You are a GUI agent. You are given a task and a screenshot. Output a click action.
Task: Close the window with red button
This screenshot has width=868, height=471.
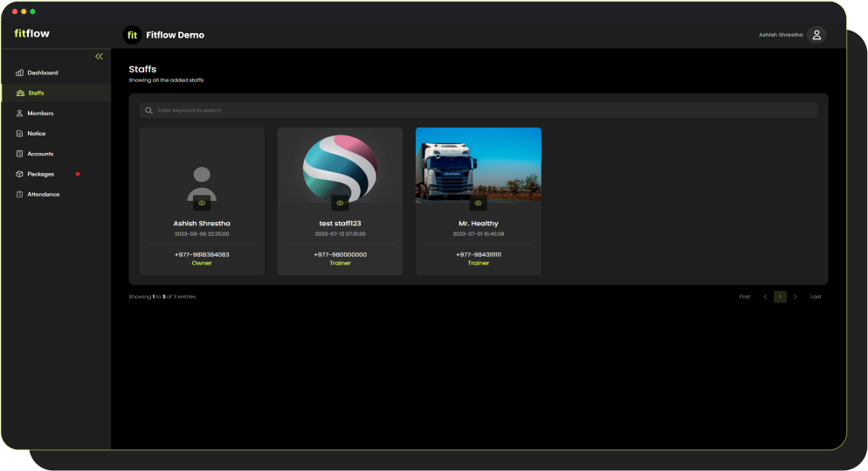coord(15,11)
